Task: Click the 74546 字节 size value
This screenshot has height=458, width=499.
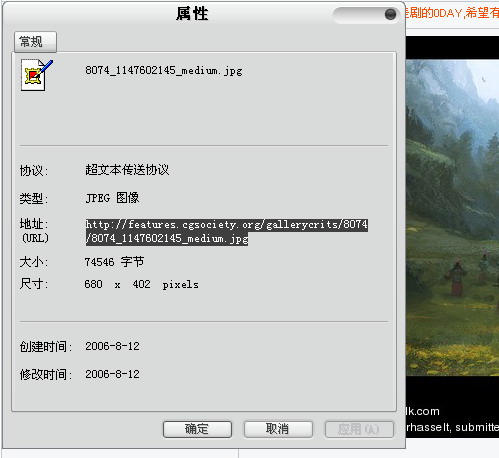Action: click(x=114, y=262)
